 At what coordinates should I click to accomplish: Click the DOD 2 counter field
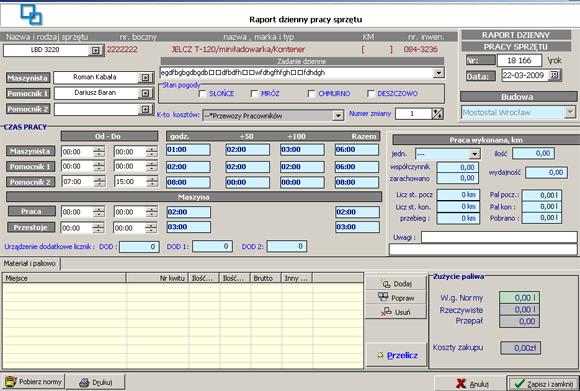(287, 246)
